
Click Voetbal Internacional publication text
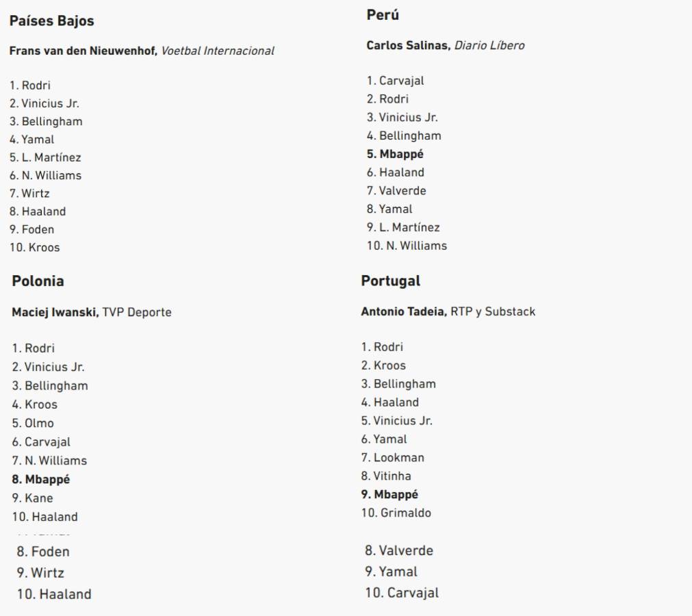[x=218, y=51]
